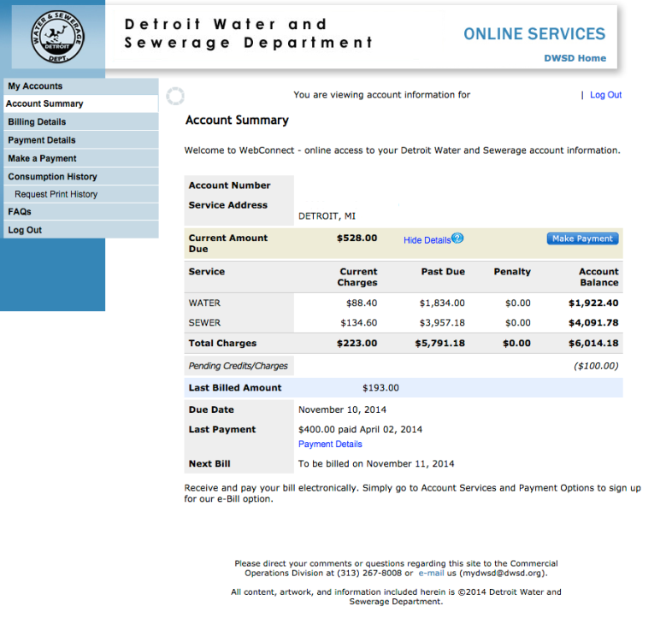Click the Penalty column header
The width and height of the screenshot is (672, 624).
(512, 272)
